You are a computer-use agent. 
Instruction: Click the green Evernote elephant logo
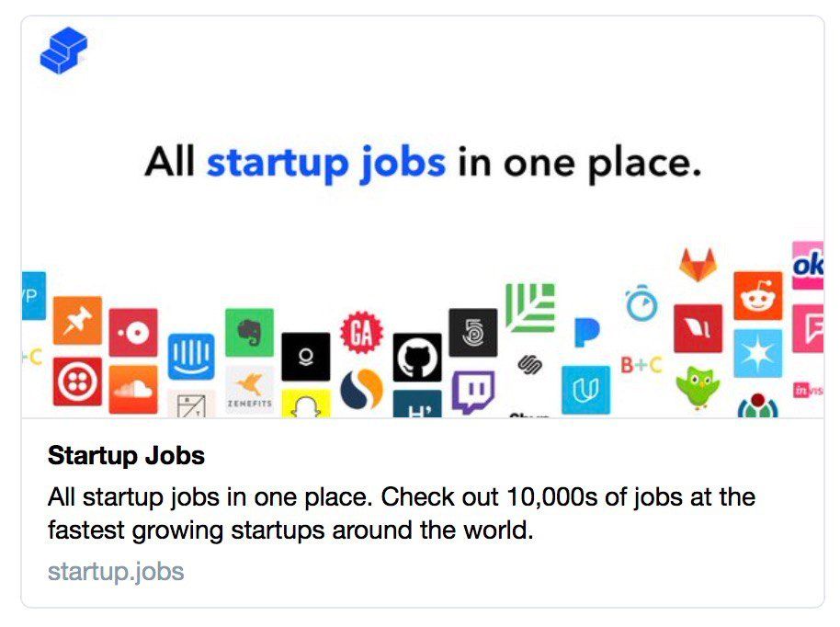tap(249, 332)
